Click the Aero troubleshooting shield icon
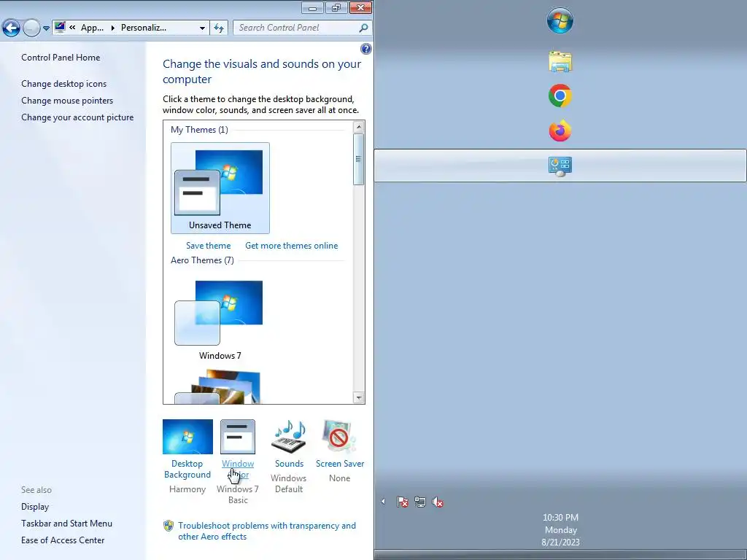Viewport: 747px width, 560px height. (169, 526)
